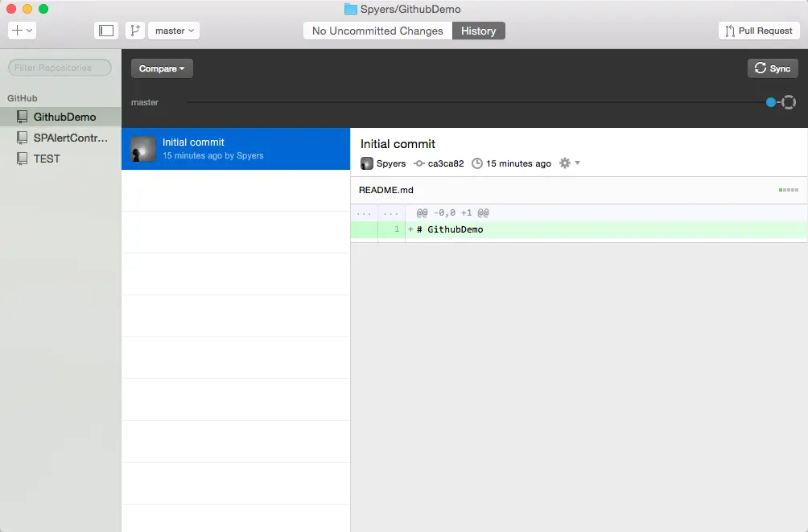
Task: Click the master label on the timeline
Action: pyautogui.click(x=144, y=102)
